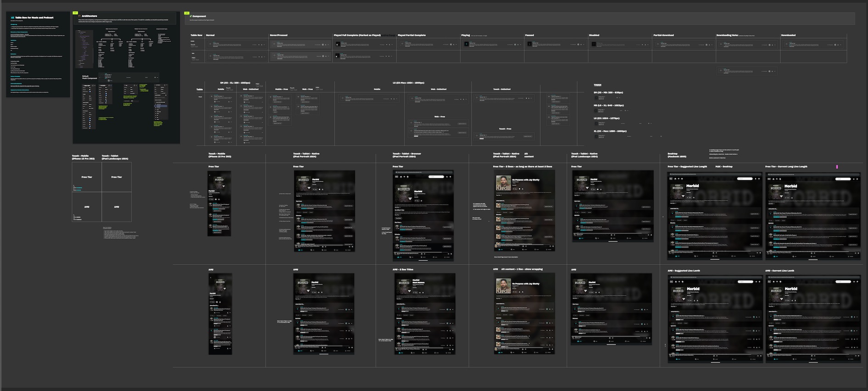Image resolution: width=868 pixels, height=391 pixels.
Task: Click the 'Partial-Download' column label
Action: (663, 35)
